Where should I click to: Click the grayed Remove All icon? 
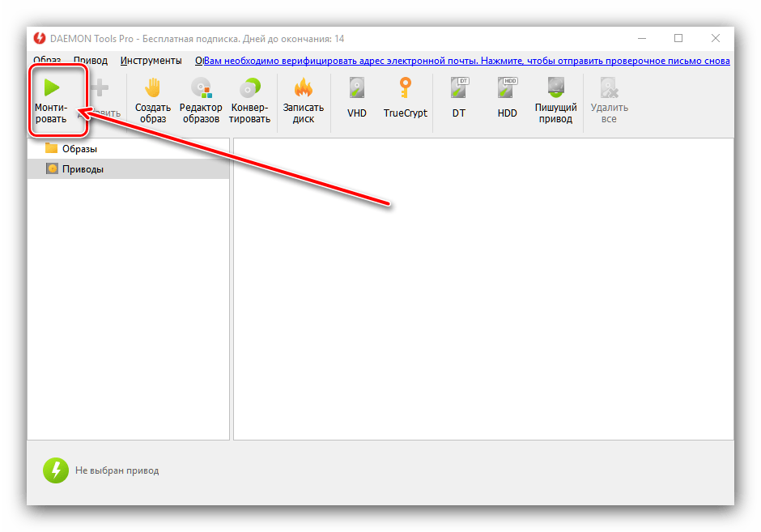pyautogui.click(x=609, y=88)
